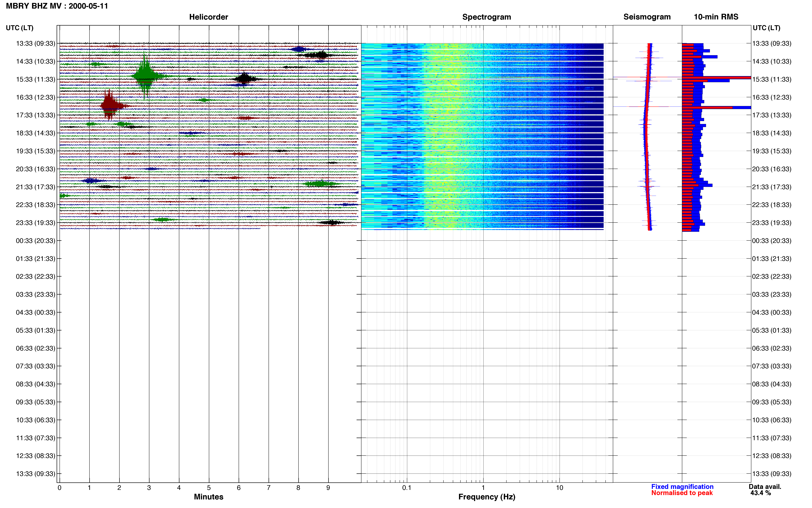This screenshot has width=812, height=508.
Task: Click the Fixed magnification legend entry
Action: pyautogui.click(x=682, y=487)
